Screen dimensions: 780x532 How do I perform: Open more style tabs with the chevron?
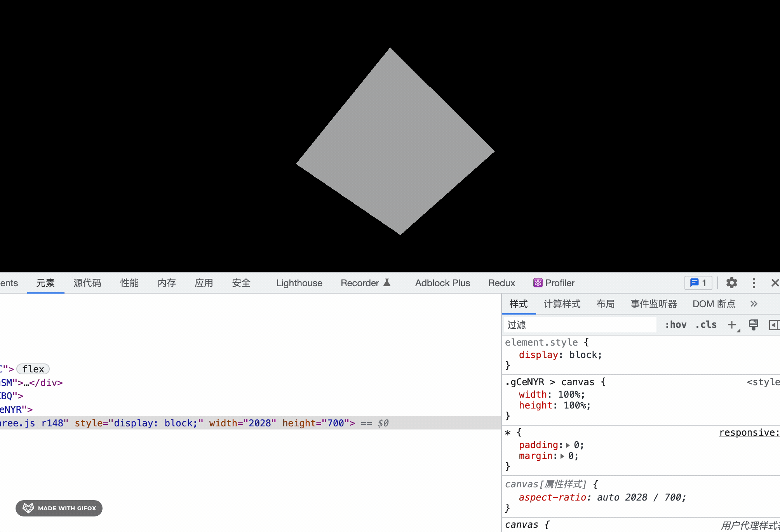point(754,304)
